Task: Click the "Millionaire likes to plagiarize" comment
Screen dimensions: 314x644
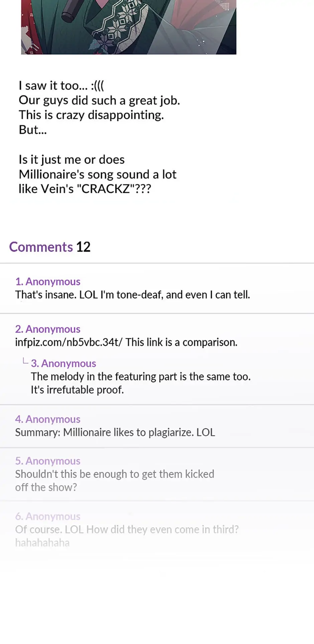Action: pos(115,432)
